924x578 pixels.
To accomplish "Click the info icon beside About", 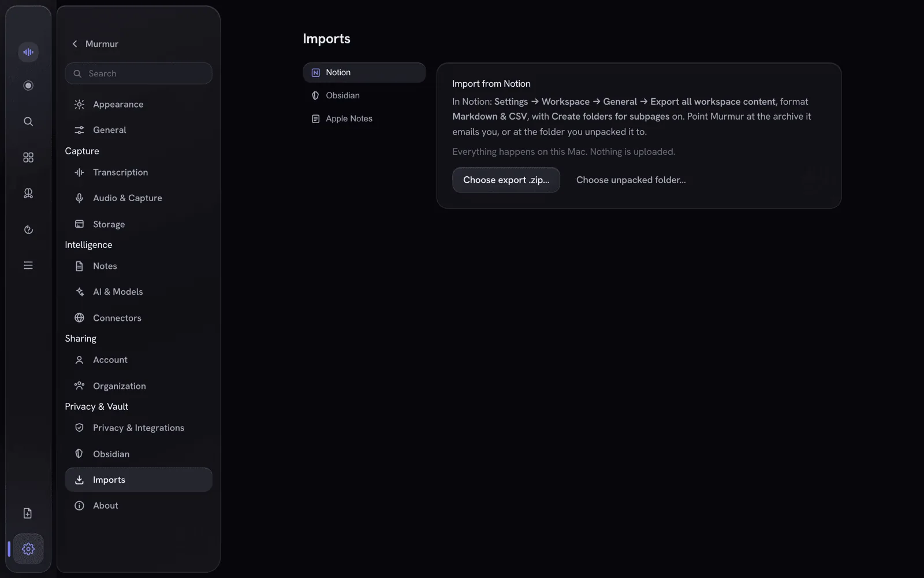I will coord(80,506).
